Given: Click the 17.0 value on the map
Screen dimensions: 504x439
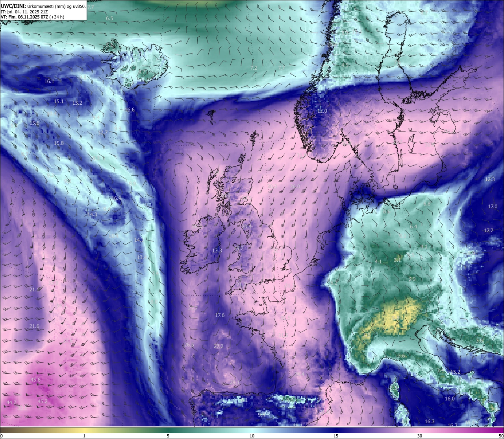Looking at the screenshot, I should (x=493, y=207).
